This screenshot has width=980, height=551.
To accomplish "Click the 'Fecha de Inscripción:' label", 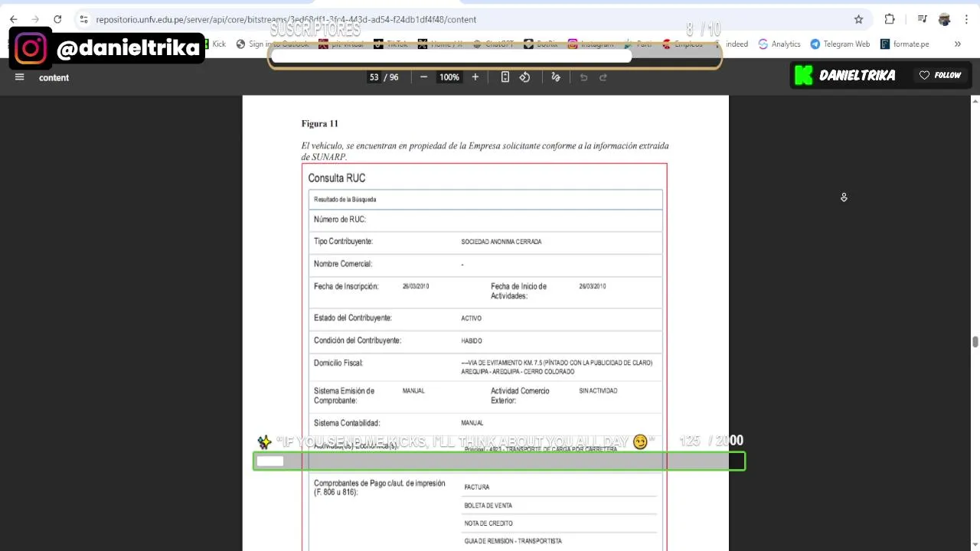I will click(x=346, y=286).
